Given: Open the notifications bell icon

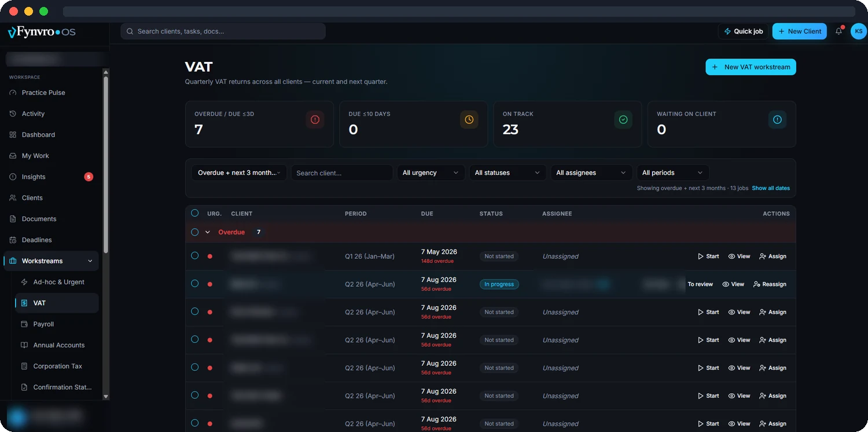Looking at the screenshot, I should coord(838,31).
